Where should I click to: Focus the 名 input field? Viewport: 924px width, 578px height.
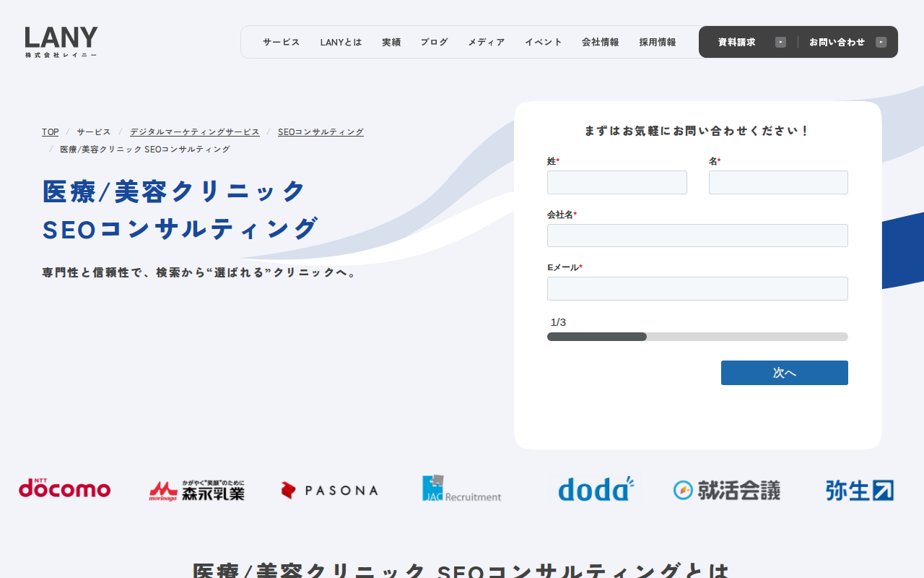(778, 182)
